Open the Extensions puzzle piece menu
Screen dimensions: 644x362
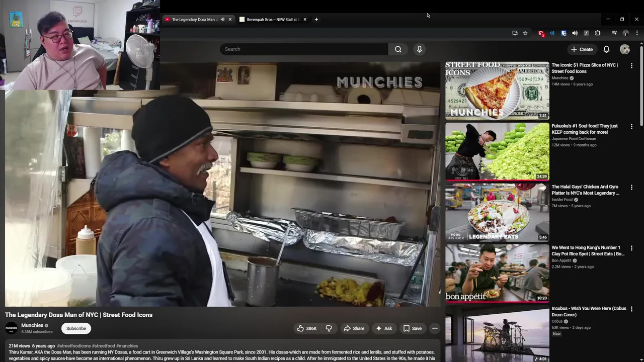point(598,33)
